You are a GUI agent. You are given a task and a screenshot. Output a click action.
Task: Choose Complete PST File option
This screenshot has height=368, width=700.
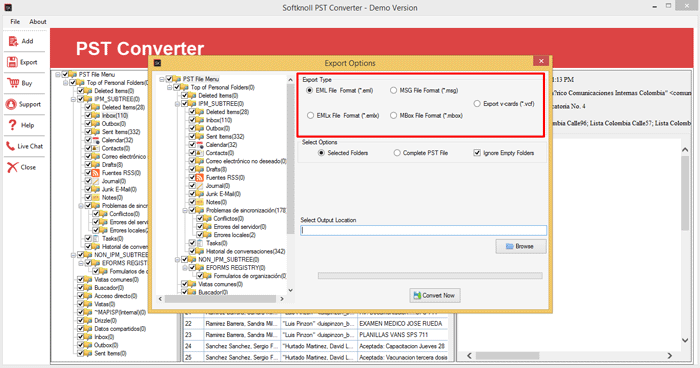coord(397,153)
